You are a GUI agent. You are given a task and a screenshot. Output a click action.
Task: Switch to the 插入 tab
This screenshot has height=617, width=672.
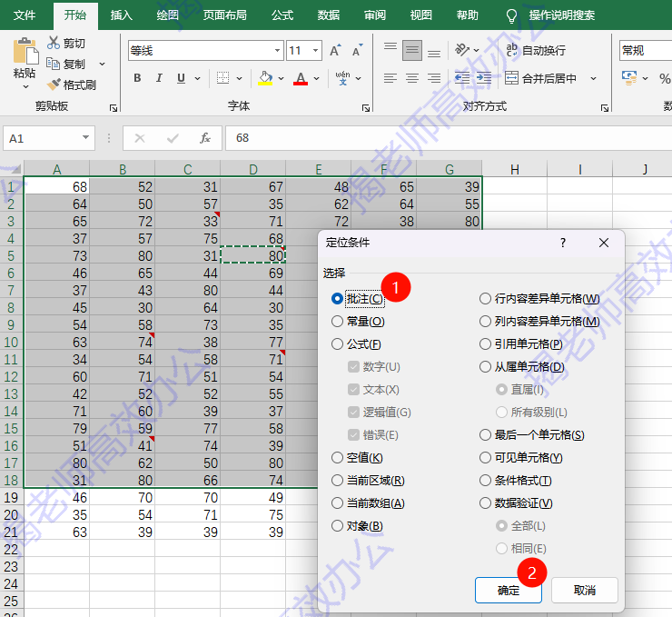pos(122,15)
